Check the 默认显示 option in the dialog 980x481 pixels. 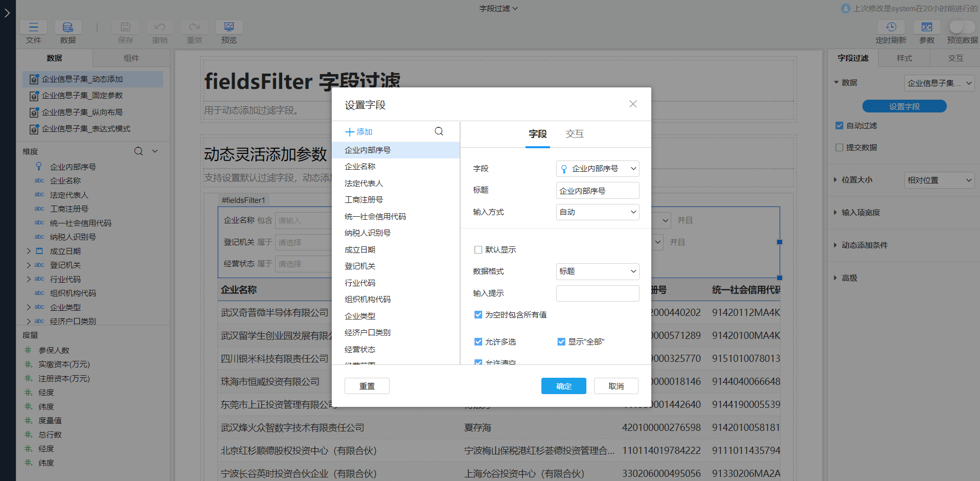[x=478, y=249]
